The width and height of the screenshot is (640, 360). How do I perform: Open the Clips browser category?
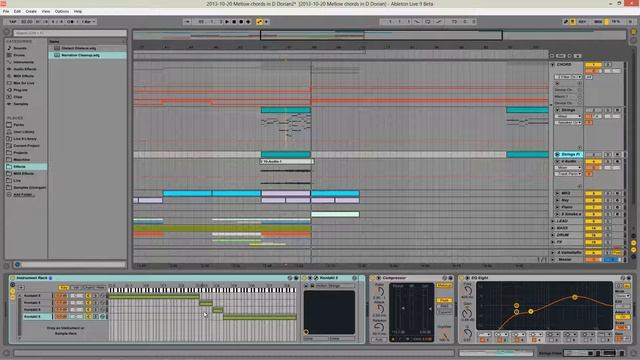coord(18,97)
